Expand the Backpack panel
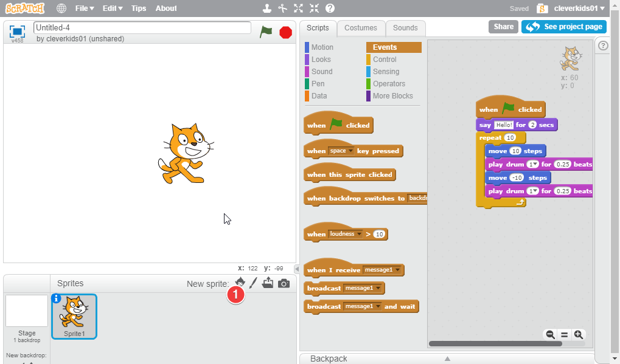This screenshot has height=364, width=620. click(447, 359)
